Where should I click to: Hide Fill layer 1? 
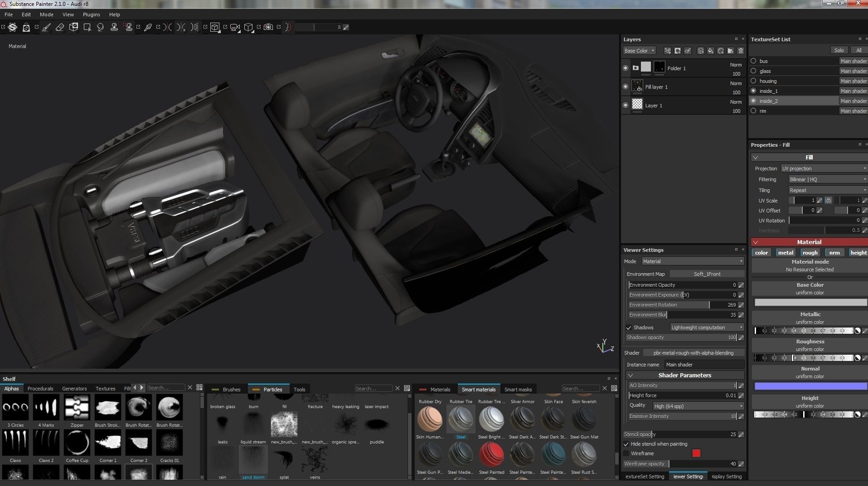626,87
